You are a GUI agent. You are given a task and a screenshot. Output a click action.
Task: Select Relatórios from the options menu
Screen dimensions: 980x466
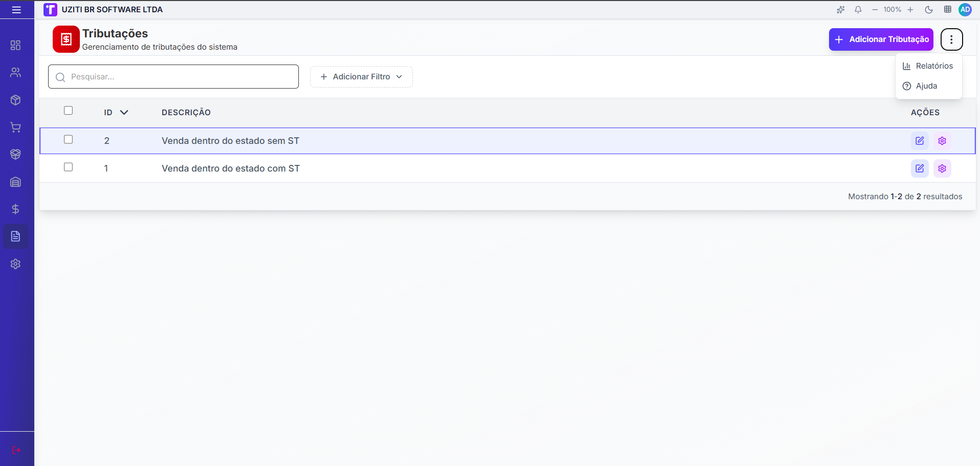[x=928, y=66]
